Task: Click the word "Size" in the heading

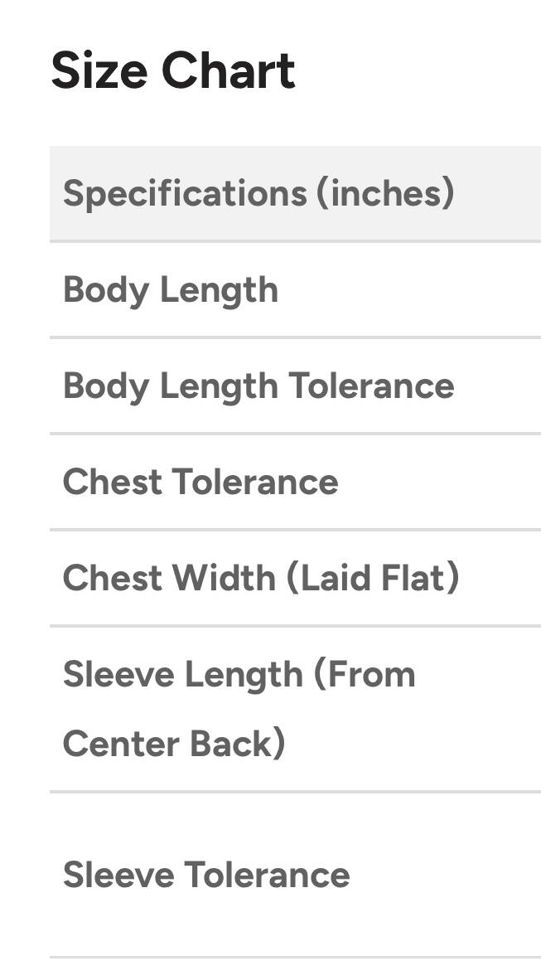Action: (99, 70)
